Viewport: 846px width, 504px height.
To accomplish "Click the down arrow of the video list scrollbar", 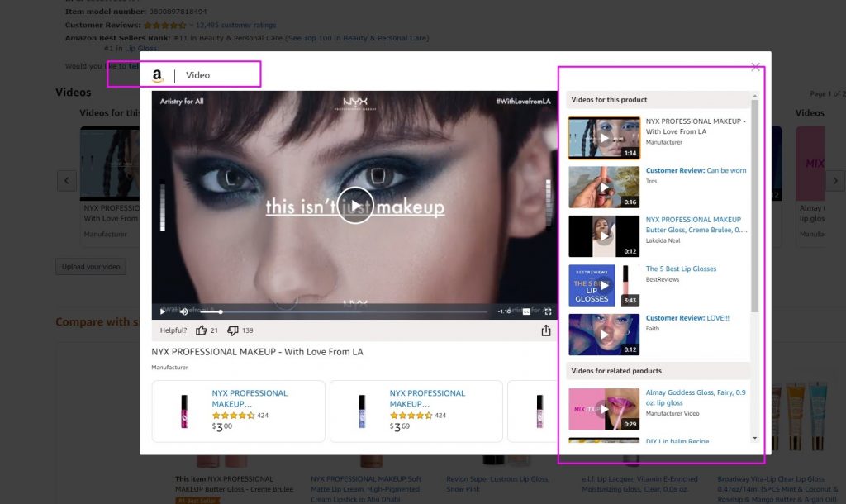I will click(755, 438).
